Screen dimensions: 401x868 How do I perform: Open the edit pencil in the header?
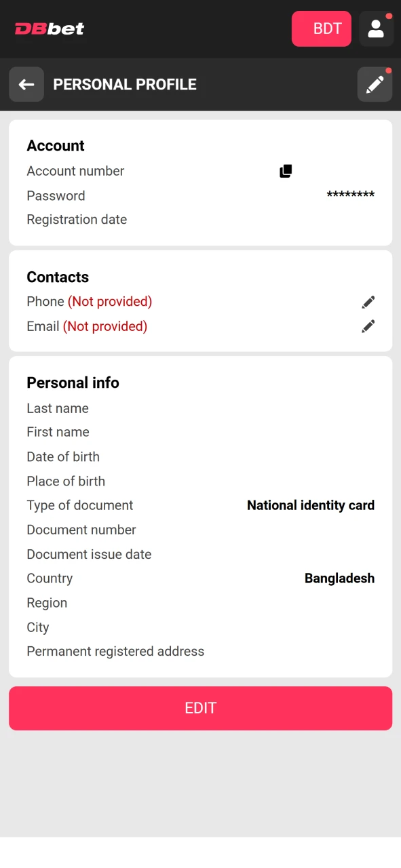tap(375, 84)
